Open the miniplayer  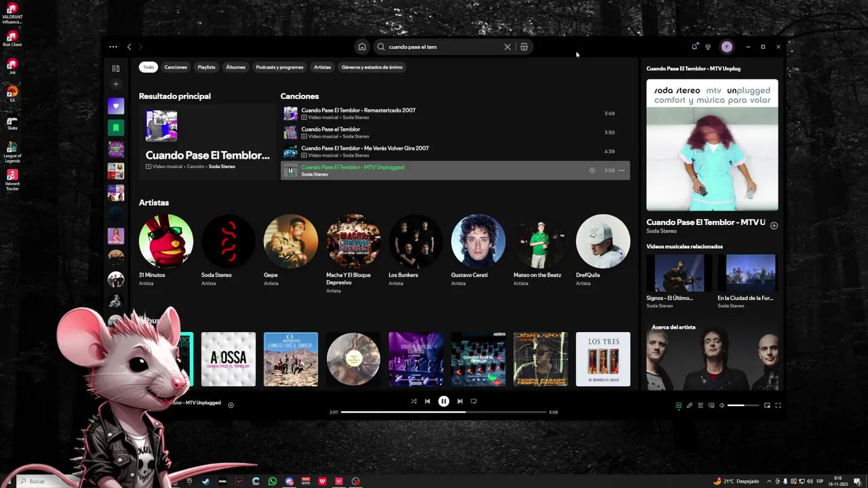coord(767,405)
